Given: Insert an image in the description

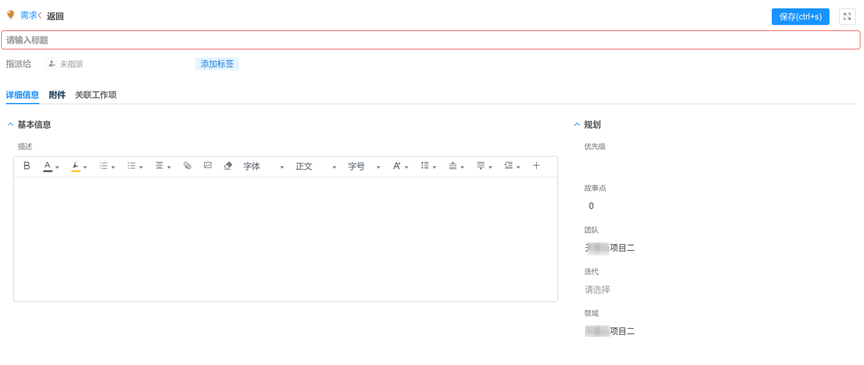Looking at the screenshot, I should coord(208,165).
